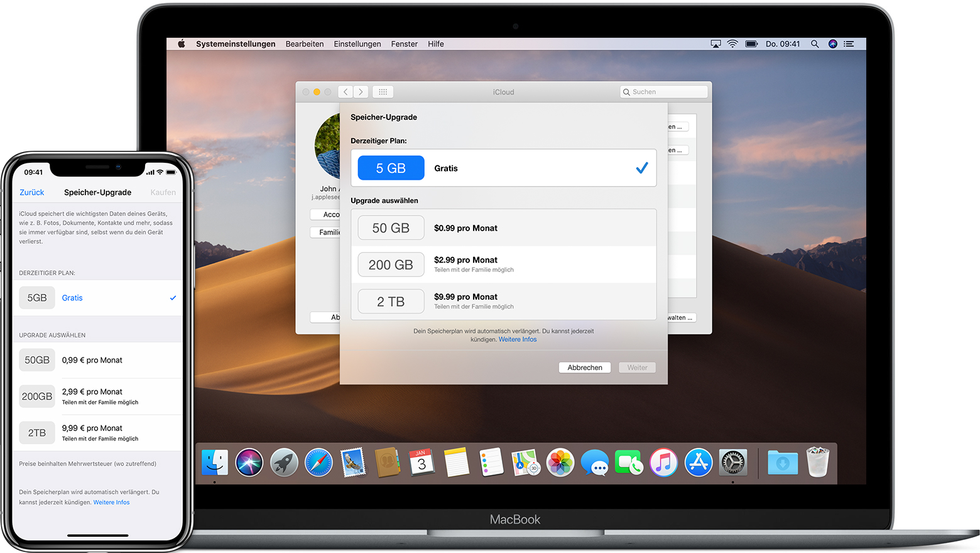The width and height of the screenshot is (980, 553).
Task: Click the show-all preferences grid icon
Action: (383, 92)
